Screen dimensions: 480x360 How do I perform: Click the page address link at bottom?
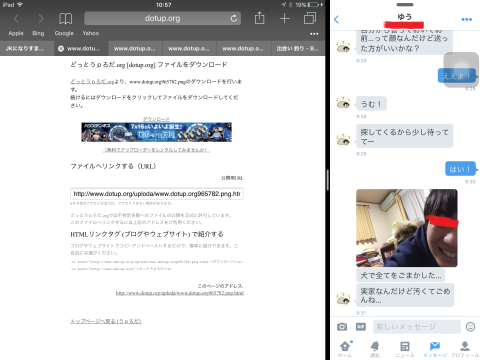180,293
